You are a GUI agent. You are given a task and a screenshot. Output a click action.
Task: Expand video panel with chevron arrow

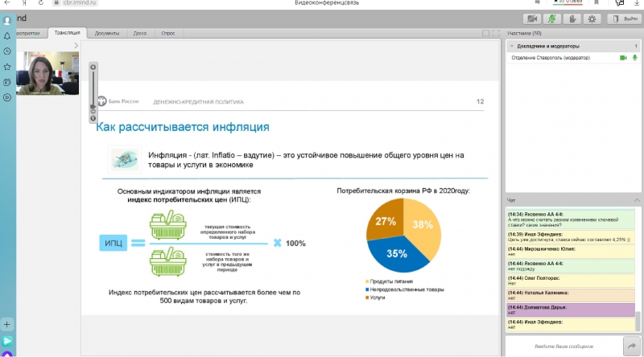pos(76,46)
